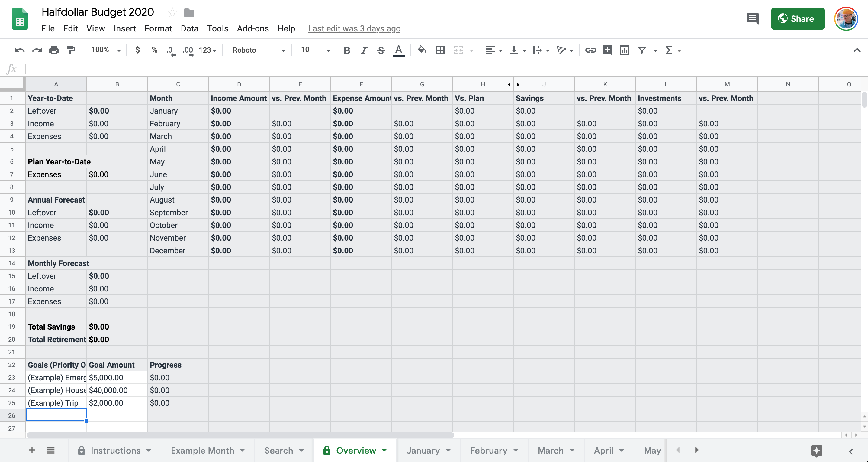Star the Halfdollar Budget 2020 document

[x=172, y=13]
